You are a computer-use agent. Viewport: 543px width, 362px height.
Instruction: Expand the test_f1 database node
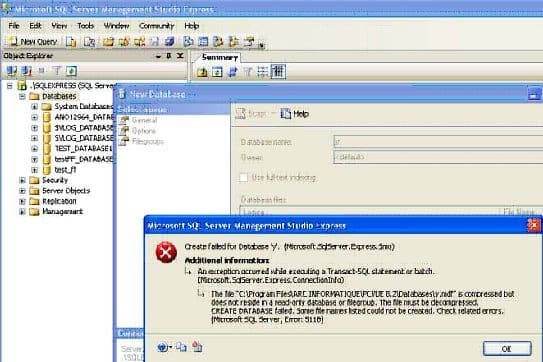[x=34, y=170]
